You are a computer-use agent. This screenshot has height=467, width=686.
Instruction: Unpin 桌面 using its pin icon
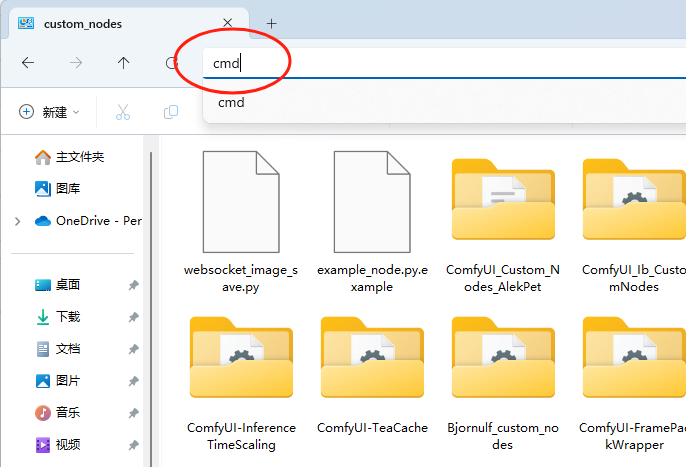click(133, 285)
